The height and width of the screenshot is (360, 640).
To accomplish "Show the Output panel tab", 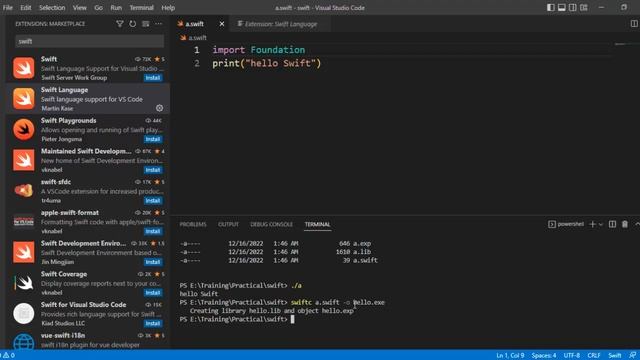I will tap(228, 224).
